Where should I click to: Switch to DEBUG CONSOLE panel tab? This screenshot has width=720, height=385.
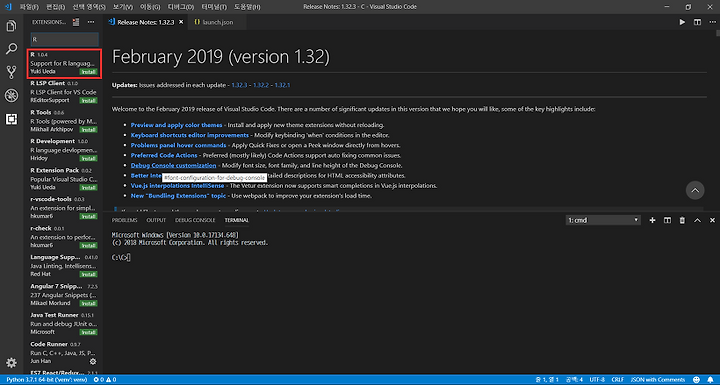pos(195,220)
